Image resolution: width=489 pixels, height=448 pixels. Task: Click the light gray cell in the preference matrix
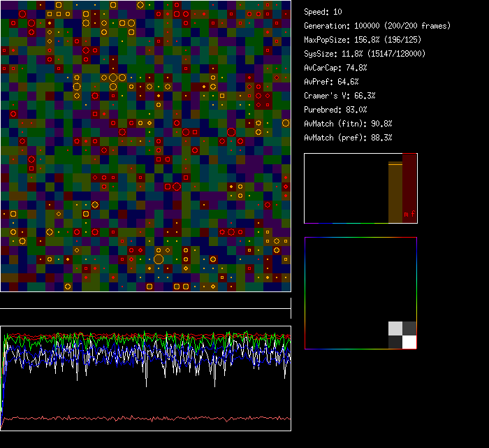(395, 328)
